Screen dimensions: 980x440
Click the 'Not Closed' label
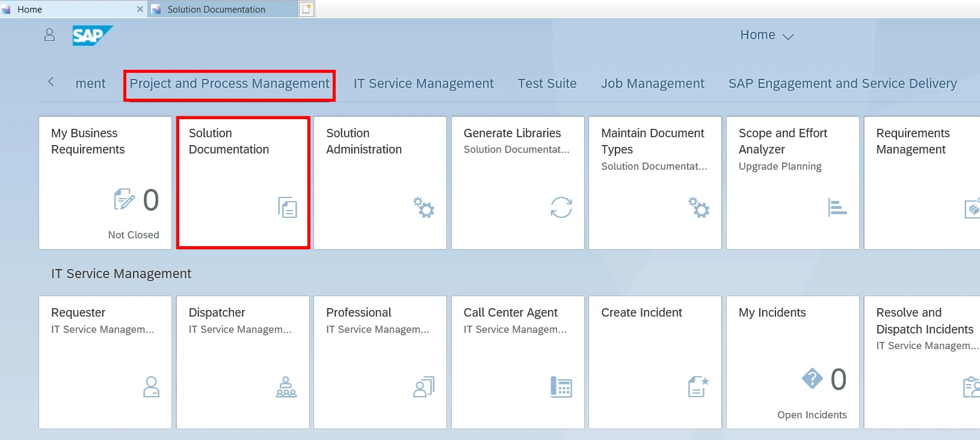click(134, 235)
